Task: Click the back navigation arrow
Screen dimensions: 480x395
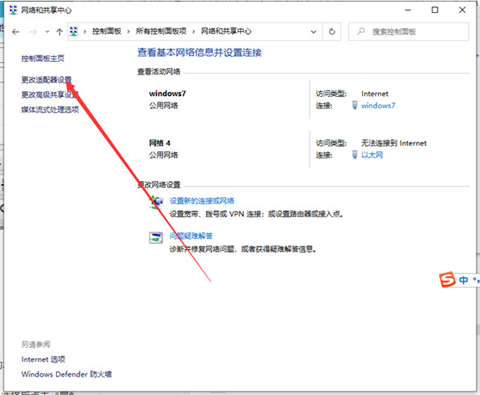Action: click(15, 32)
